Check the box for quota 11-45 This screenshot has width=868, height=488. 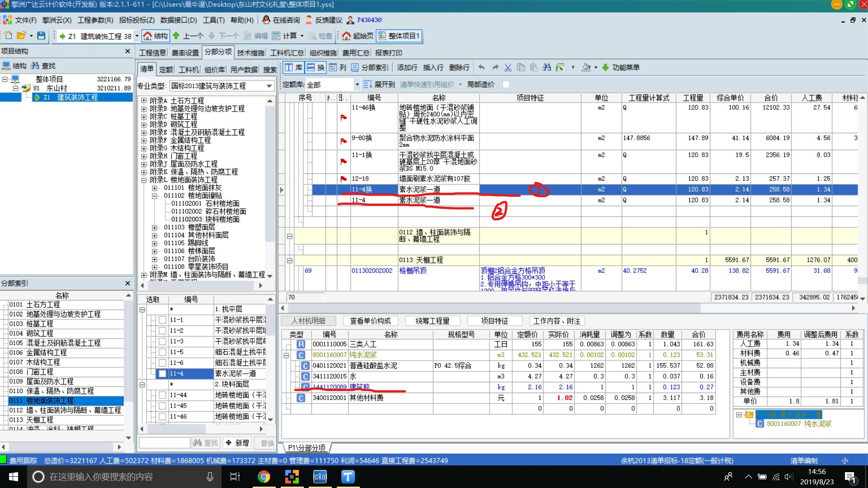click(x=162, y=406)
